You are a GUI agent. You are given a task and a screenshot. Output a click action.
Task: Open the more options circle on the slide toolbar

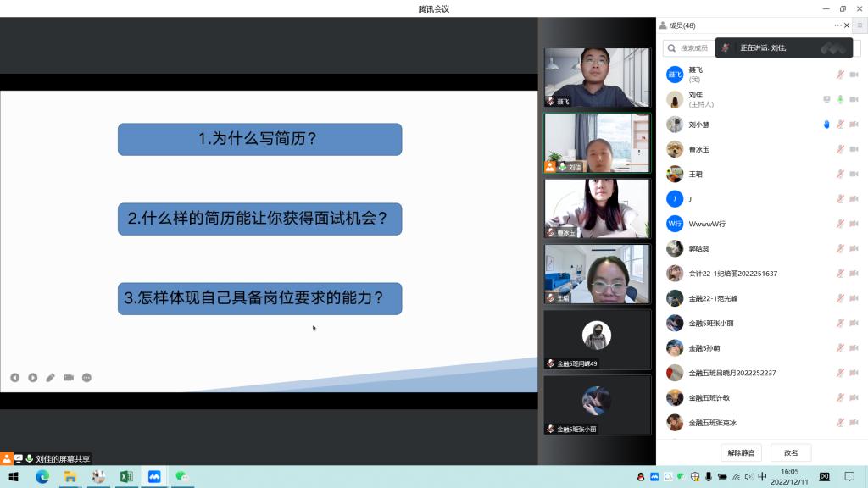[87, 377]
